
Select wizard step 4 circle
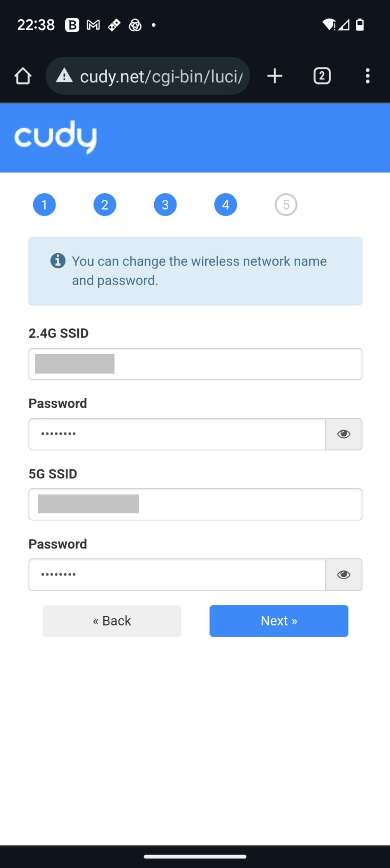click(x=226, y=205)
